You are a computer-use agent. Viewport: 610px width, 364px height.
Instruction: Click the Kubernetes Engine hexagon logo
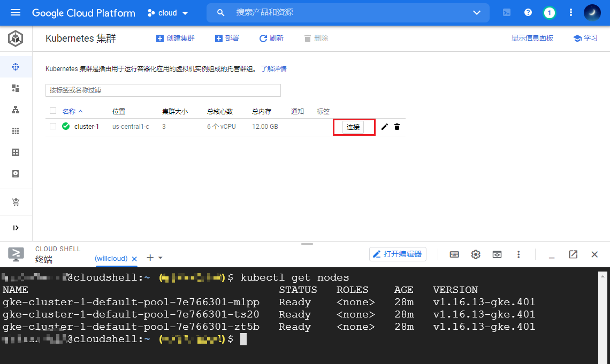point(16,38)
